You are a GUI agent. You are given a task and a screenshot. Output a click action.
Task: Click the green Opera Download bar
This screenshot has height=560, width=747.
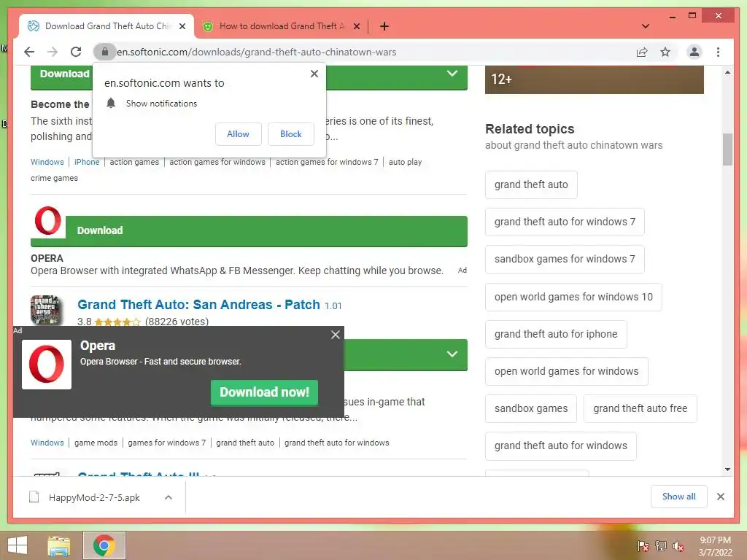click(x=266, y=230)
